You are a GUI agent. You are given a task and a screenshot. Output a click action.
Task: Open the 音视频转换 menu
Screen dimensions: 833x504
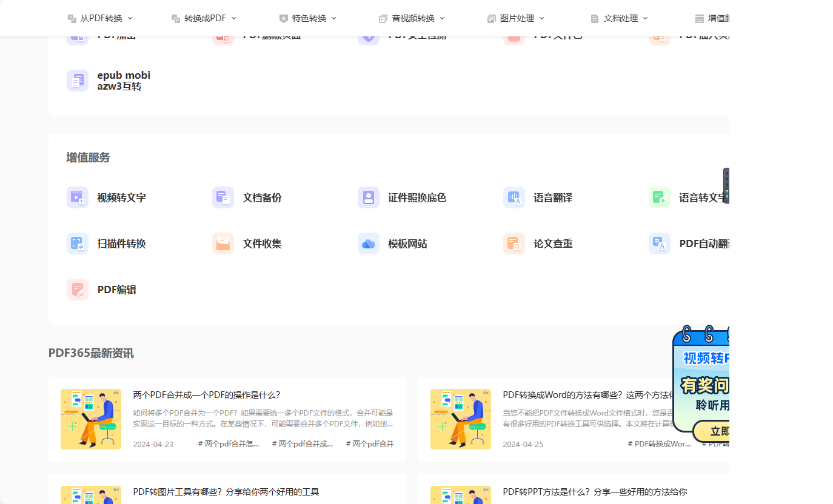[412, 18]
